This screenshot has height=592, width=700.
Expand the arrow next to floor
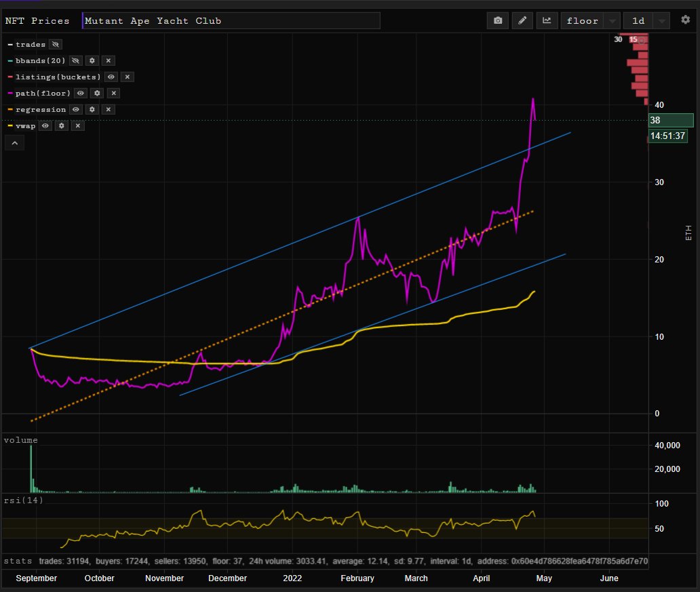click(x=612, y=20)
